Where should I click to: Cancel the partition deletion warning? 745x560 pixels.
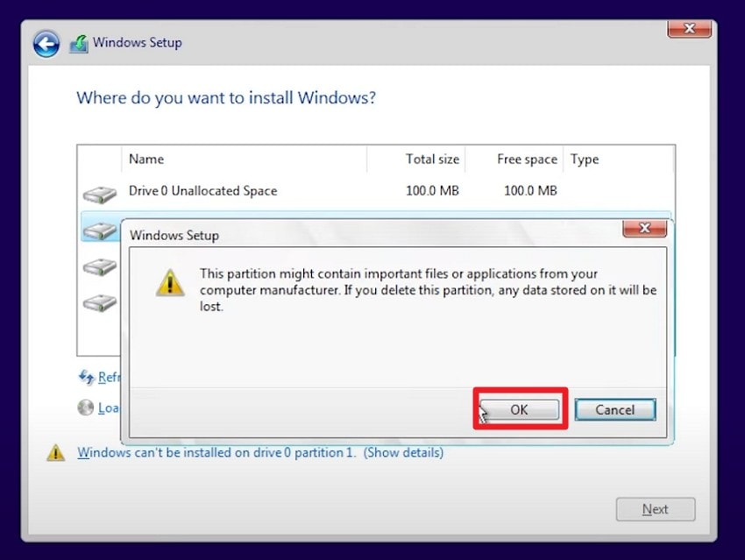(614, 409)
